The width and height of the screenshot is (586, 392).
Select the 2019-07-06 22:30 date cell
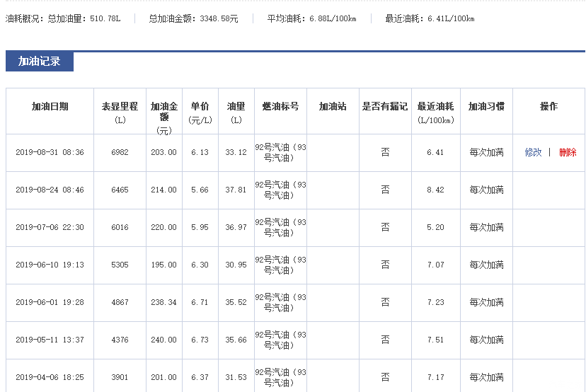[50, 227]
